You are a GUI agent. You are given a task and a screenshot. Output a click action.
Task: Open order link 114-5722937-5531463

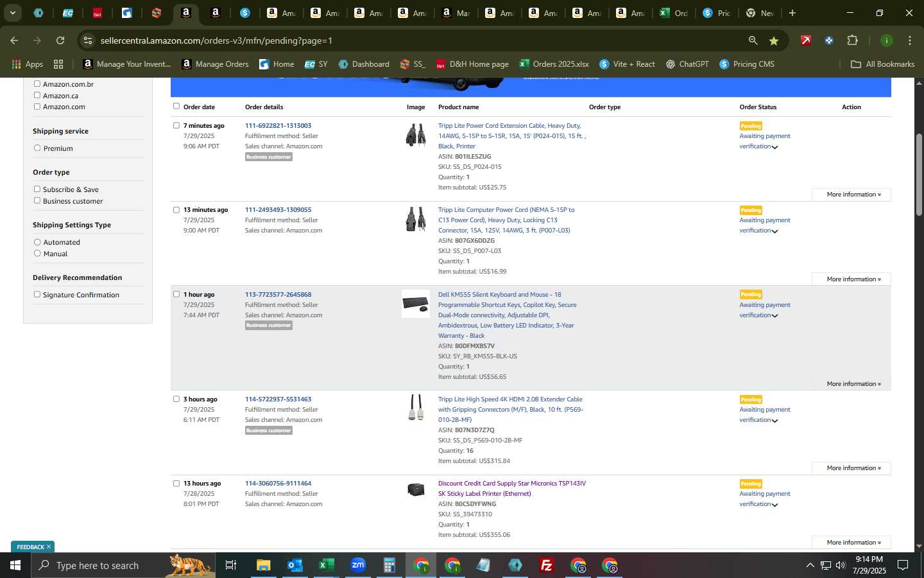pyautogui.click(x=278, y=399)
